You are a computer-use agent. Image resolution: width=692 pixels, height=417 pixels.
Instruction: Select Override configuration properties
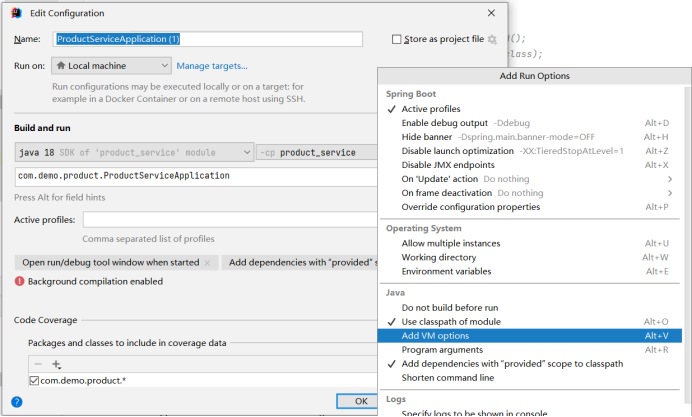pyautogui.click(x=530, y=207)
